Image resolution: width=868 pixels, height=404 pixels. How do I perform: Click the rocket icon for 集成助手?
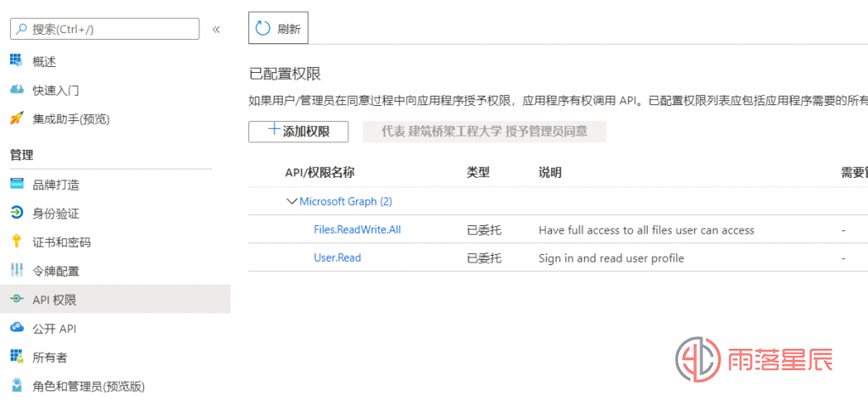[17, 119]
